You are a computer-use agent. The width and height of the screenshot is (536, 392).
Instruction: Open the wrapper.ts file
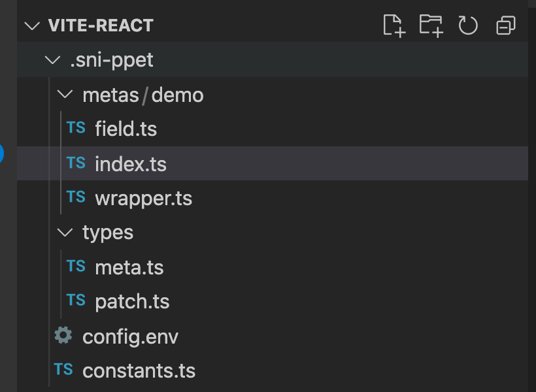click(273, 198)
